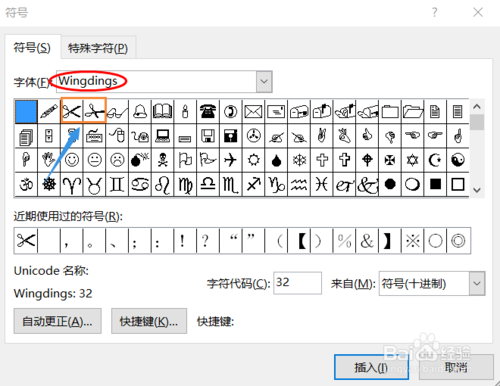Viewport: 500px width, 386px height.
Task: Open the 特殊字符(P) tab
Action: pos(98,48)
